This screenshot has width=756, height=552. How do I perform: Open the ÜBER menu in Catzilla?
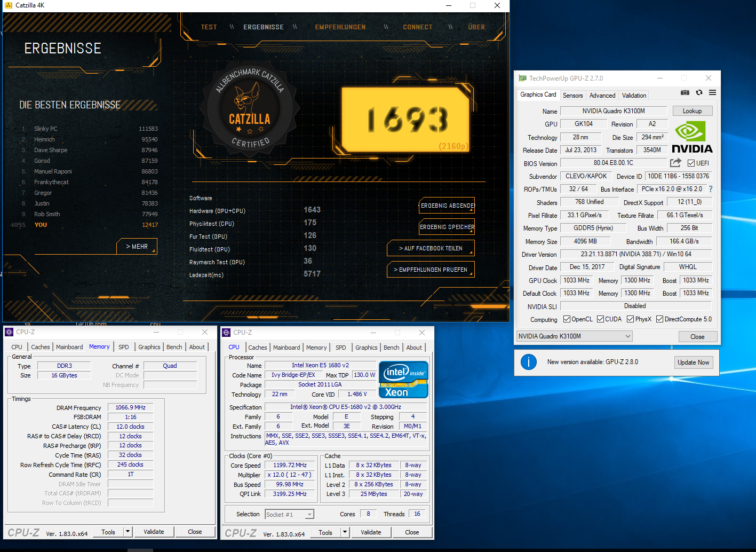pos(476,27)
